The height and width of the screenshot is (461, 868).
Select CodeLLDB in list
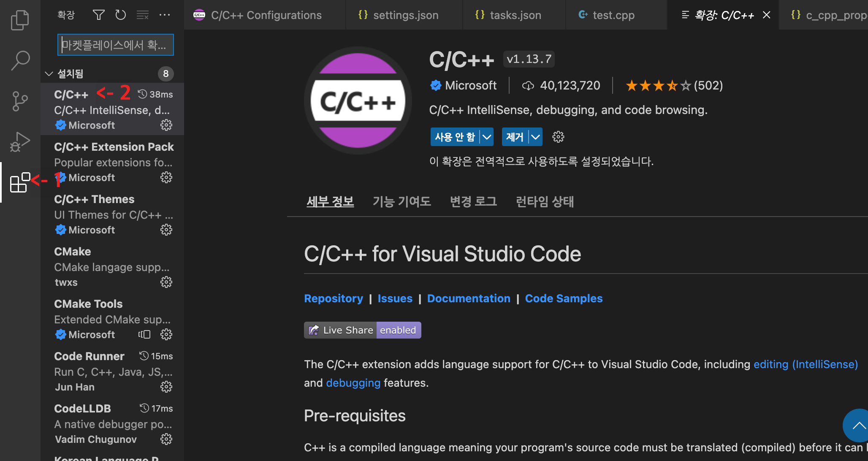[112, 423]
